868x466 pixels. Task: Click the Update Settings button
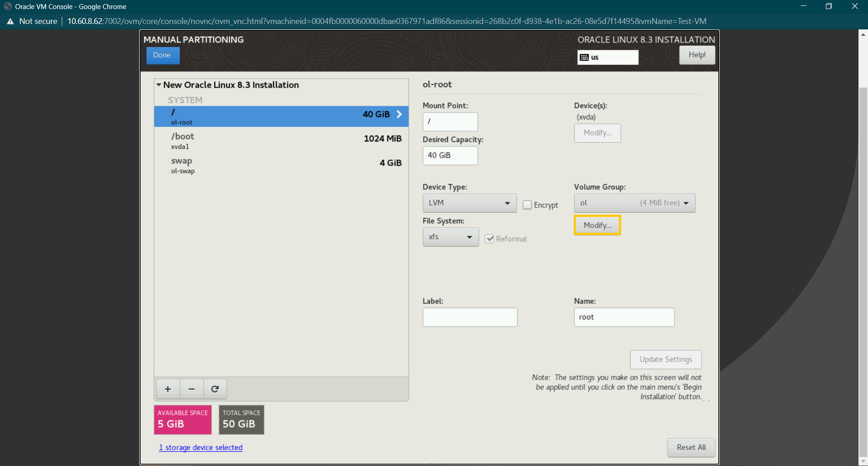[x=665, y=359]
